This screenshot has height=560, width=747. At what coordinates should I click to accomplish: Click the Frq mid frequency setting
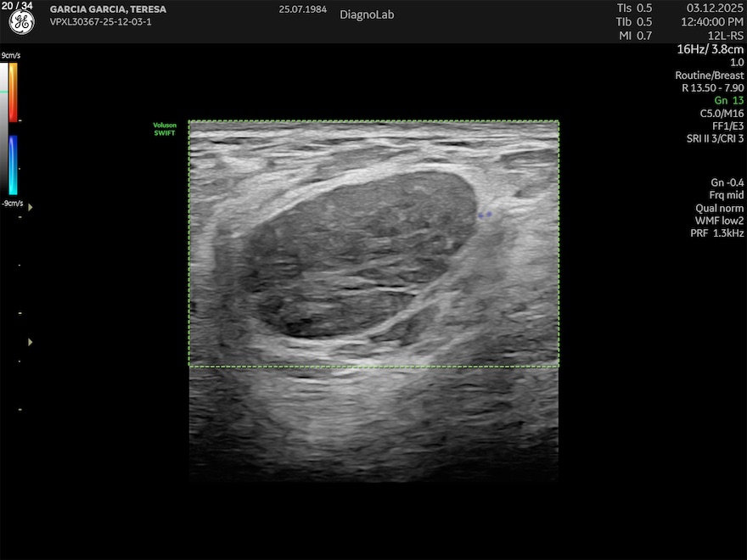coord(726,195)
